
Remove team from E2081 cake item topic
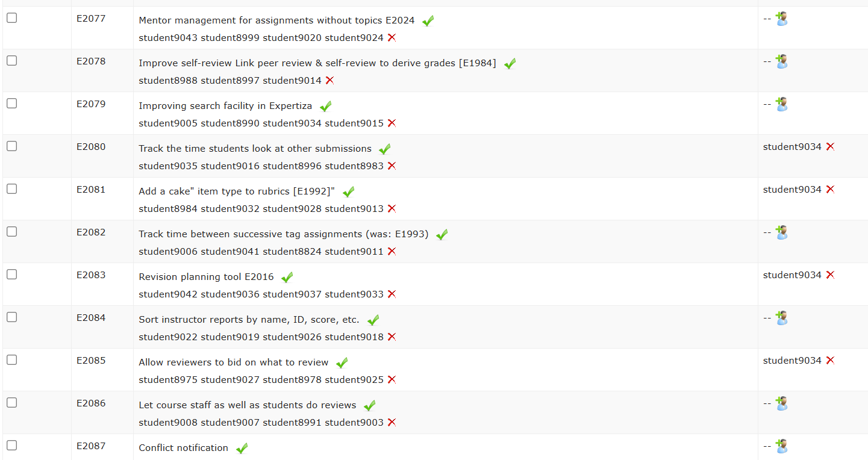coord(392,208)
